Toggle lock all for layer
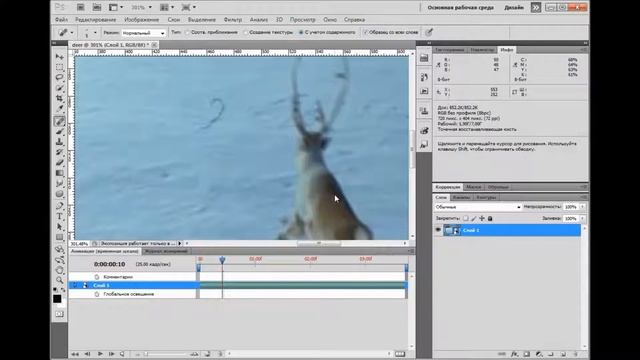The height and width of the screenshot is (360, 640). [x=490, y=218]
